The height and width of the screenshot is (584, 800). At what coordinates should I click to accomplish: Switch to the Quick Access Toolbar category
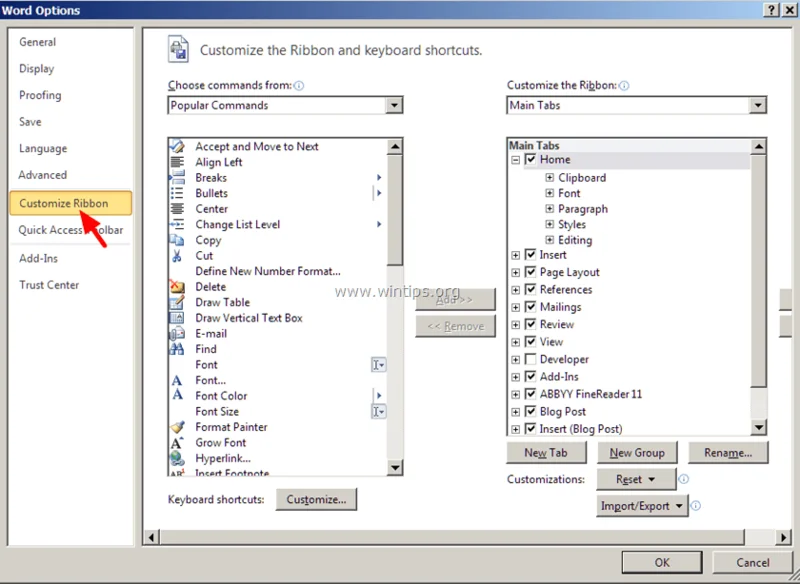point(70,230)
